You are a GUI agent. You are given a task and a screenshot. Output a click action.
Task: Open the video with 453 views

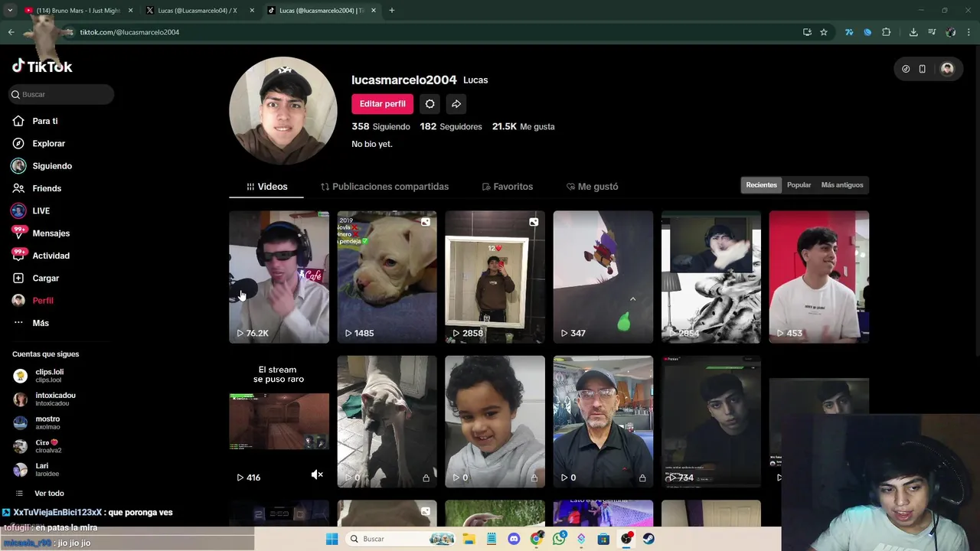[x=818, y=277]
